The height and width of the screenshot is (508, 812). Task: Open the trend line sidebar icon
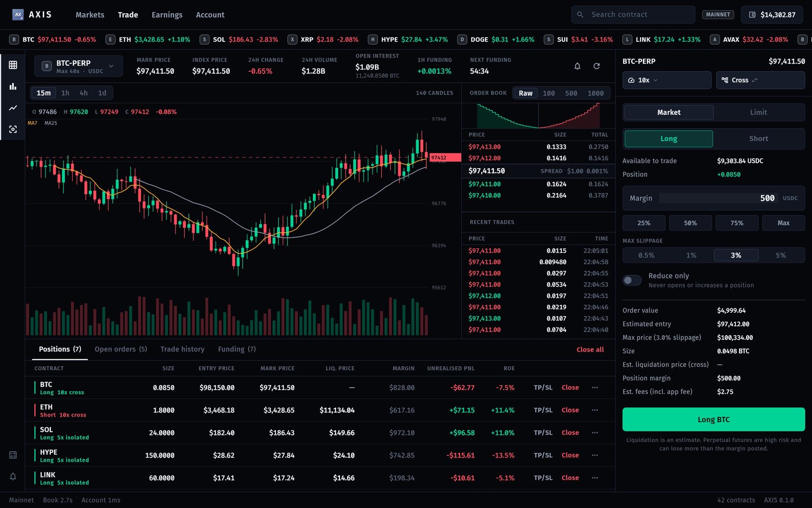coord(13,108)
